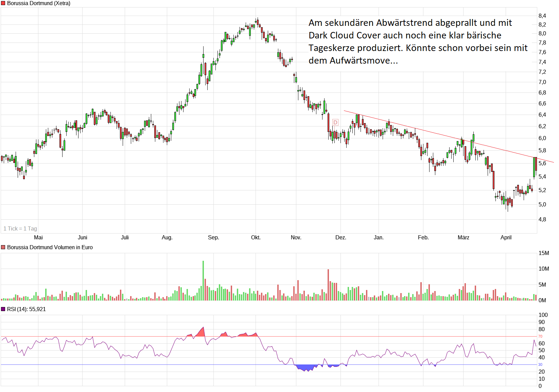
Task: Click the "Juni" month label
Action: coord(83,238)
